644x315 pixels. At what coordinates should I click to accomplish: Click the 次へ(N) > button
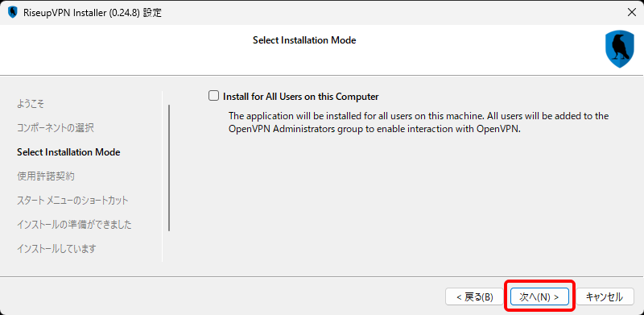539,296
